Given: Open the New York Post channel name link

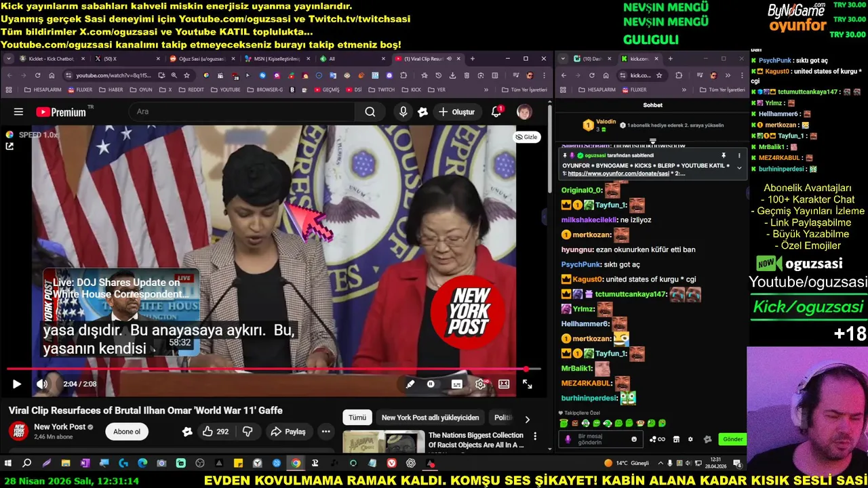Looking at the screenshot, I should (60, 427).
